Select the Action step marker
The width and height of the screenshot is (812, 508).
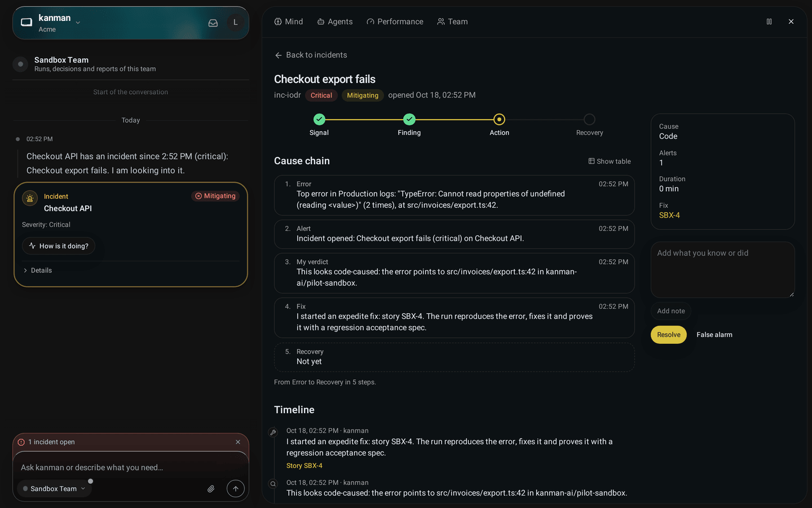point(499,119)
